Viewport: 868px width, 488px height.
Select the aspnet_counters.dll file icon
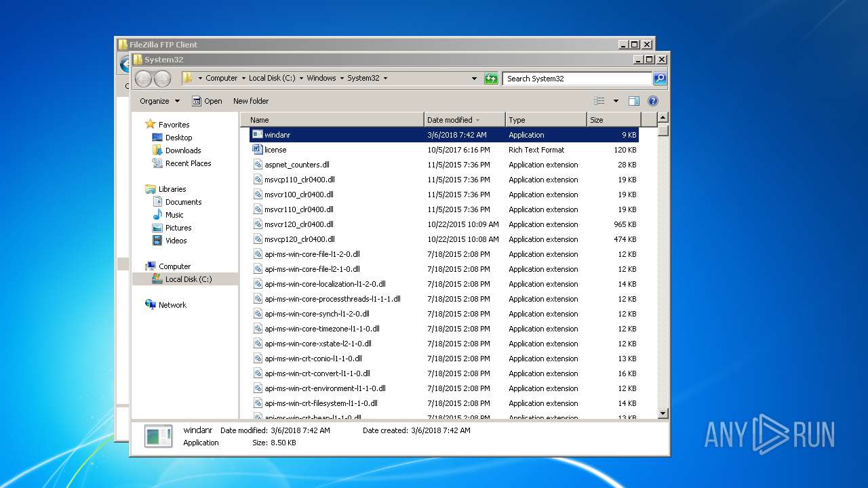point(258,165)
